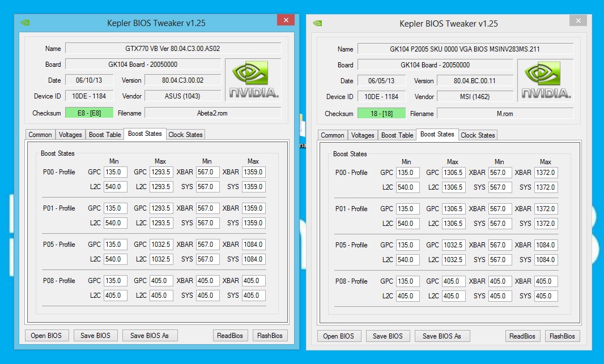The width and height of the screenshot is (604, 364).
Task: Click the Date field 06/10/13
Action: [x=90, y=80]
